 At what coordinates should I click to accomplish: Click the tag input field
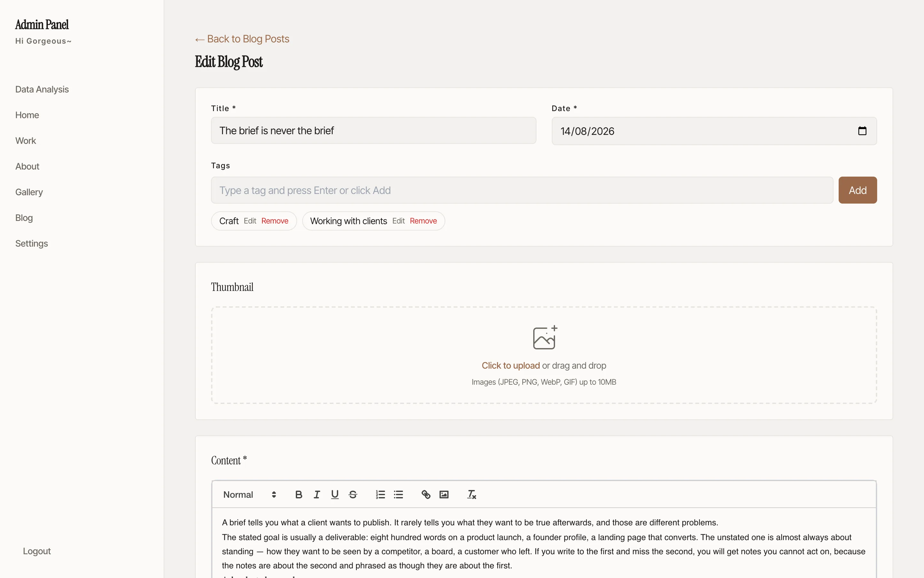522,190
